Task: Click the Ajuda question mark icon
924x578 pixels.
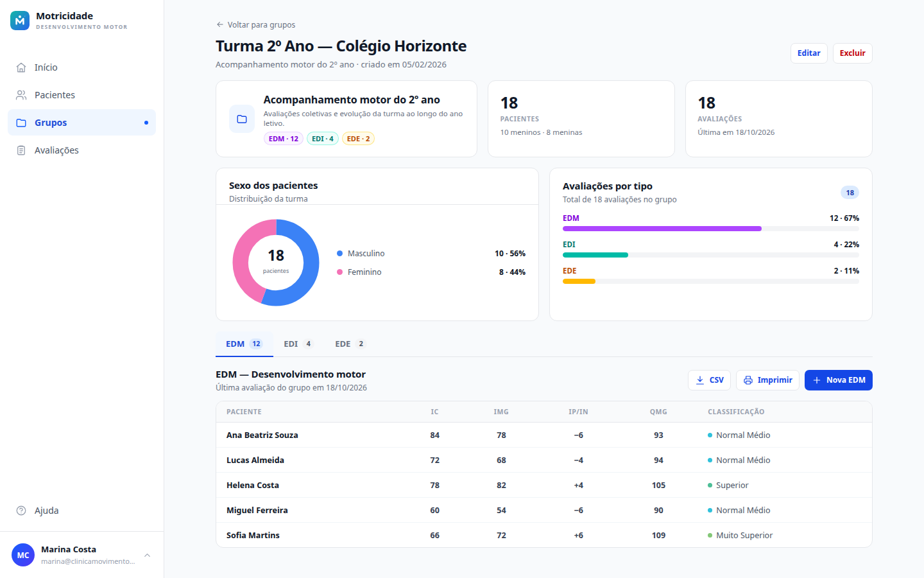Action: point(21,511)
